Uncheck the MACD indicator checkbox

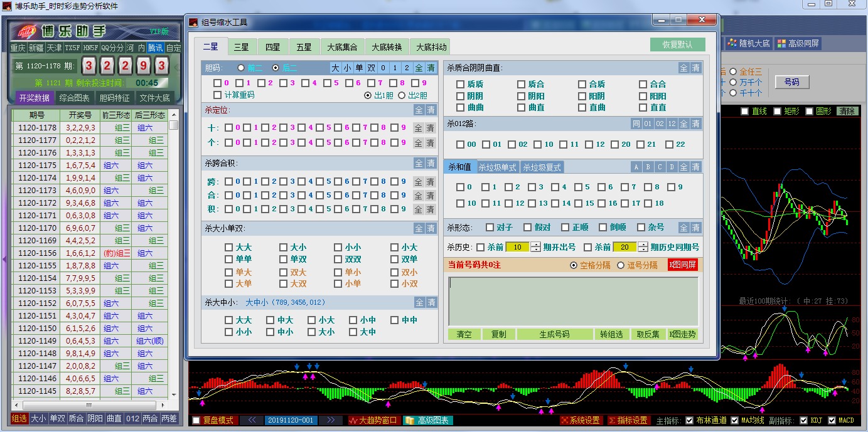pyautogui.click(x=832, y=420)
